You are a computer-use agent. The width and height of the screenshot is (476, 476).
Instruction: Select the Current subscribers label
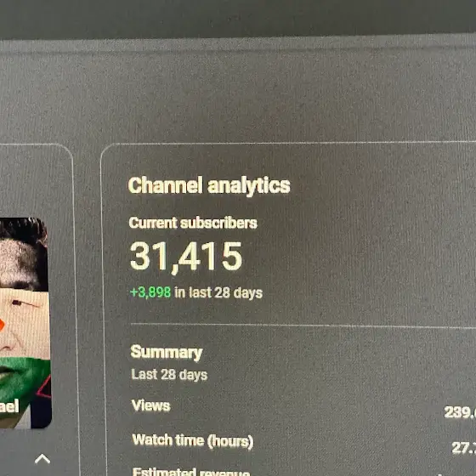point(193,223)
